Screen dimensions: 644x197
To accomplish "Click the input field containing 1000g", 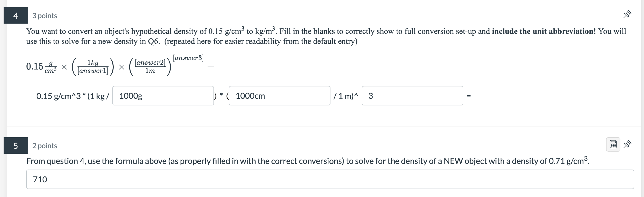I will click(x=163, y=96).
